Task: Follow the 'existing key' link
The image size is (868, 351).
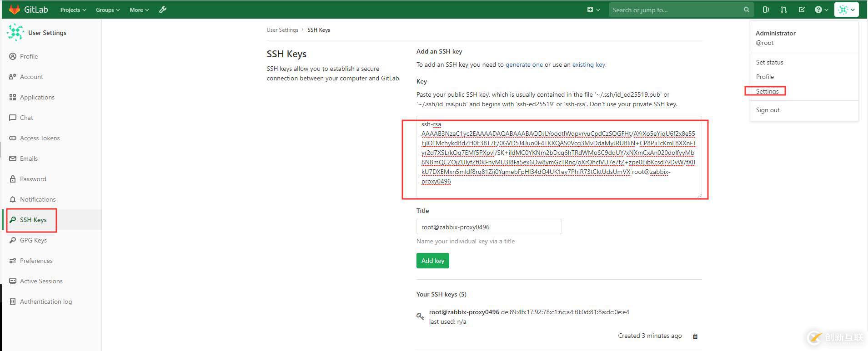Action: (x=589, y=64)
